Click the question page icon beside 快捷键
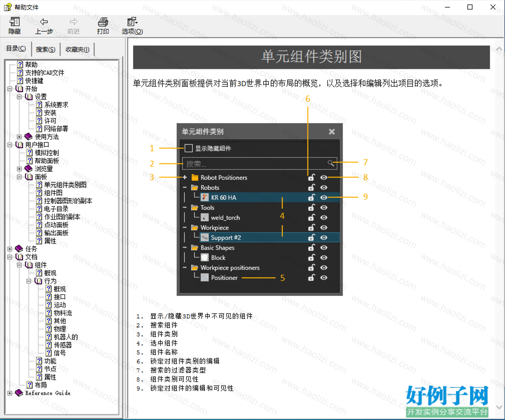Viewport: 505px width, 420px height. [x=20, y=80]
